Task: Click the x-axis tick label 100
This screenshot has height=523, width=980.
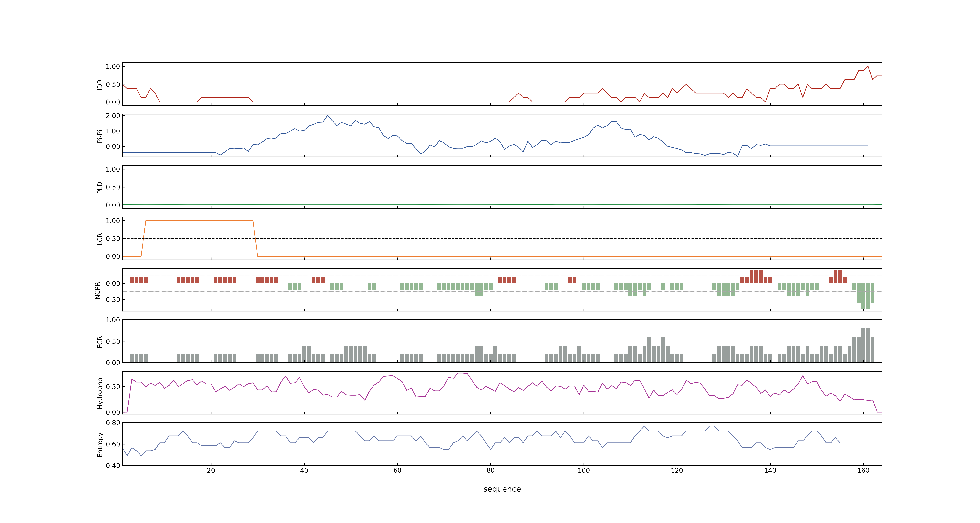Action: click(584, 470)
